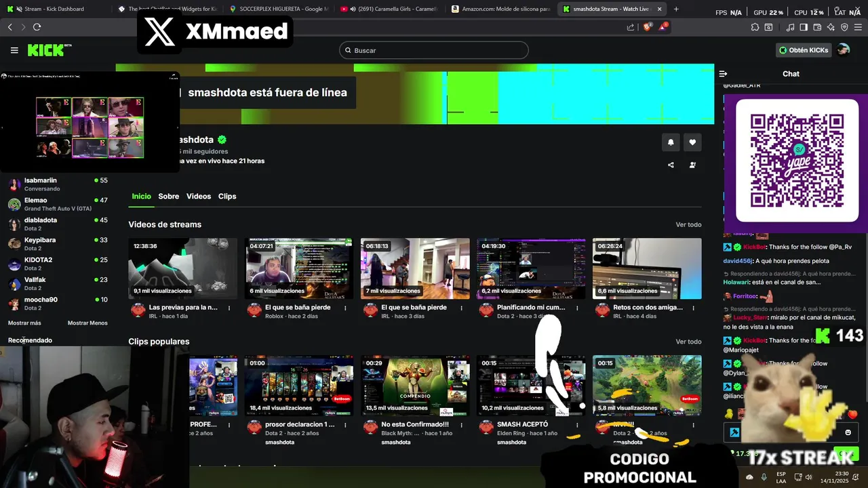Open the tab search icon in the toolbar
This screenshot has height=488, width=868.
[x=769, y=27]
